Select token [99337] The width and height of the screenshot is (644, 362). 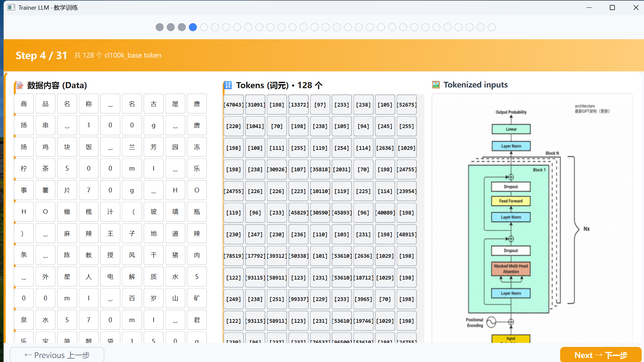point(299,299)
